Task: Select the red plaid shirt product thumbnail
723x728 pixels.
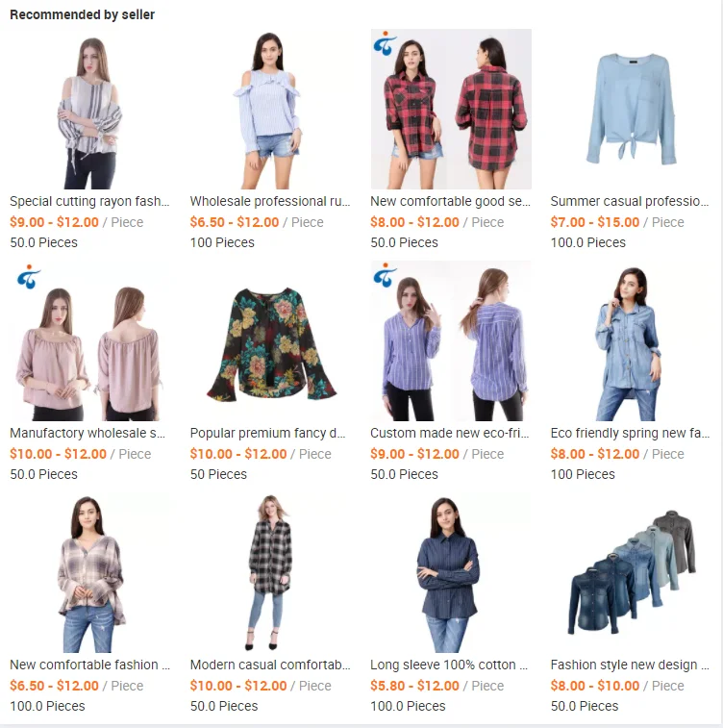Action: click(x=451, y=109)
